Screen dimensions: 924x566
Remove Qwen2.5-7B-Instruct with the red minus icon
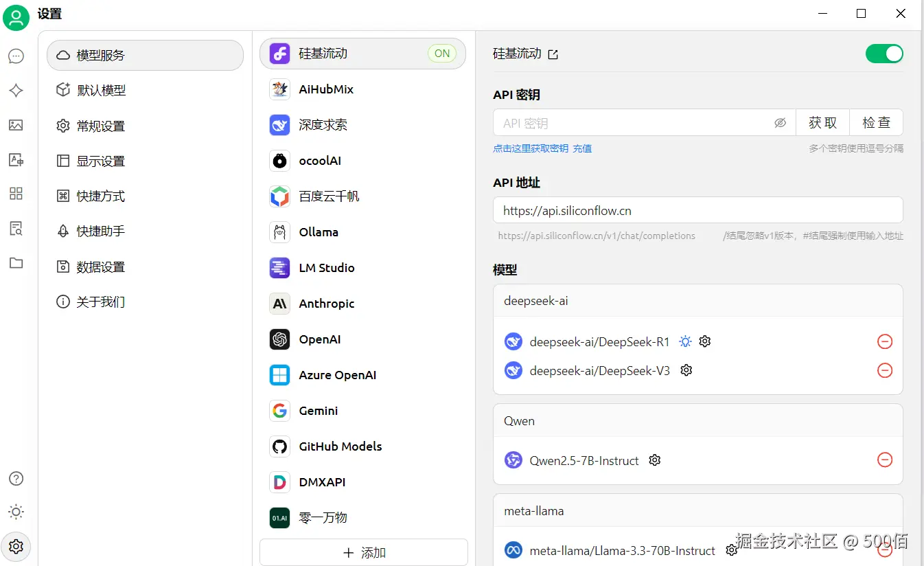(884, 460)
